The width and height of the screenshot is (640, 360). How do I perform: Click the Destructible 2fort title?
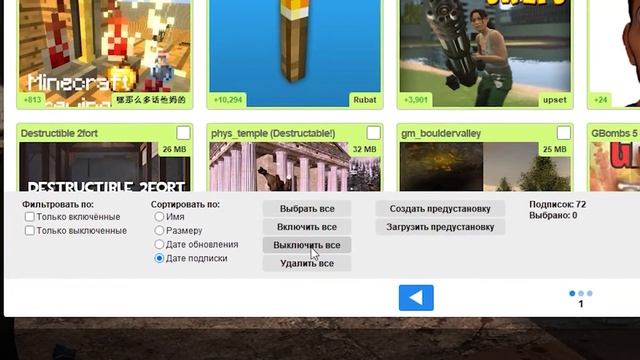coord(59,133)
